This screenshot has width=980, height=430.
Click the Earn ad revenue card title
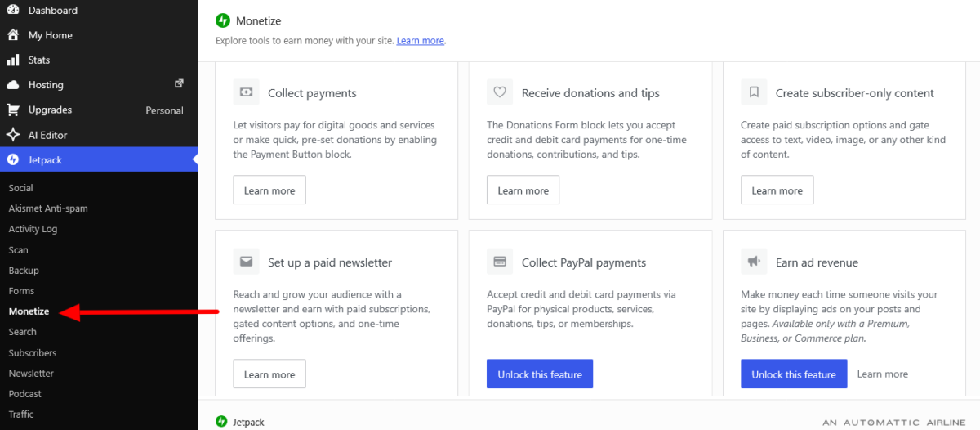(x=817, y=262)
